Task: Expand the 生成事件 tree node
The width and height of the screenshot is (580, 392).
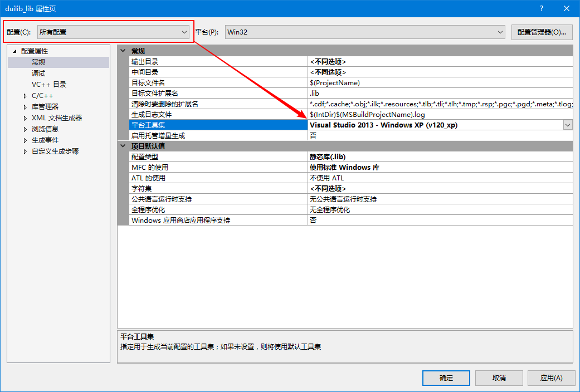Action: [x=25, y=140]
